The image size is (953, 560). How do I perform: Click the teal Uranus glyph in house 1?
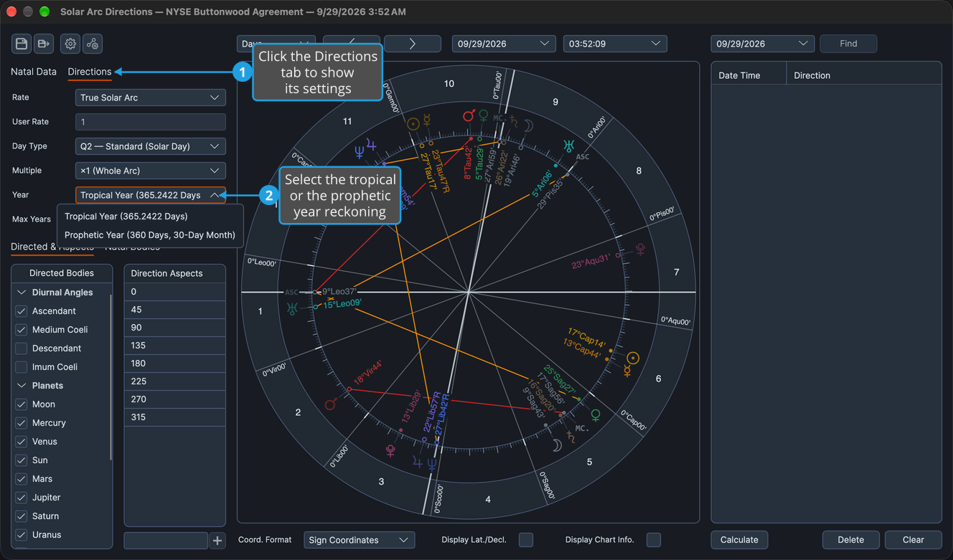pyautogui.click(x=292, y=309)
